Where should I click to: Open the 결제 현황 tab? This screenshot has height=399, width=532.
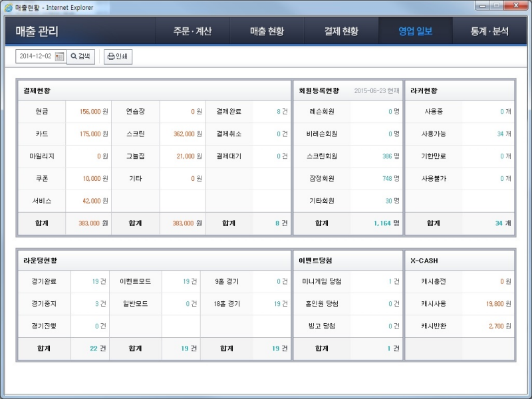pyautogui.click(x=340, y=31)
